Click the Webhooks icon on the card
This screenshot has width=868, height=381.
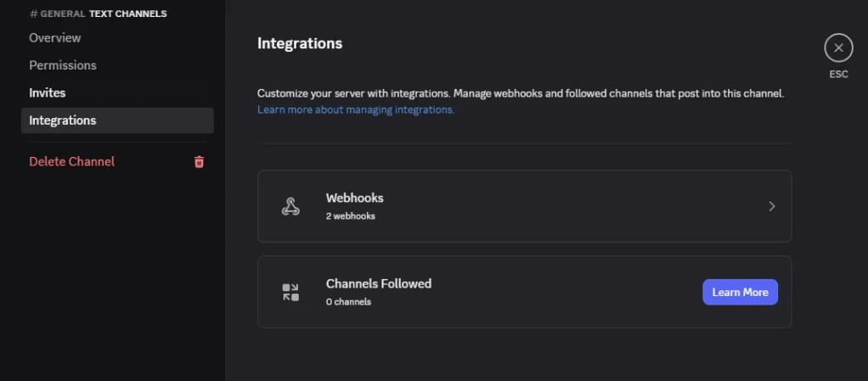290,206
